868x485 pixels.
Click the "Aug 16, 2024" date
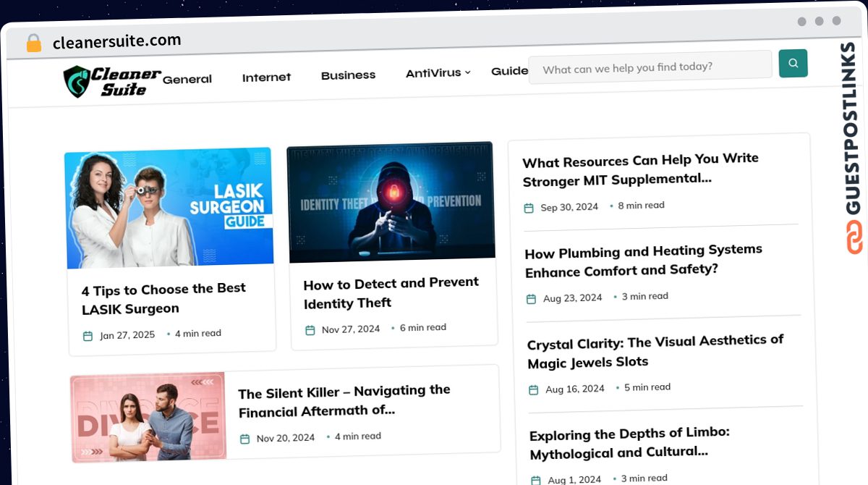coord(575,389)
